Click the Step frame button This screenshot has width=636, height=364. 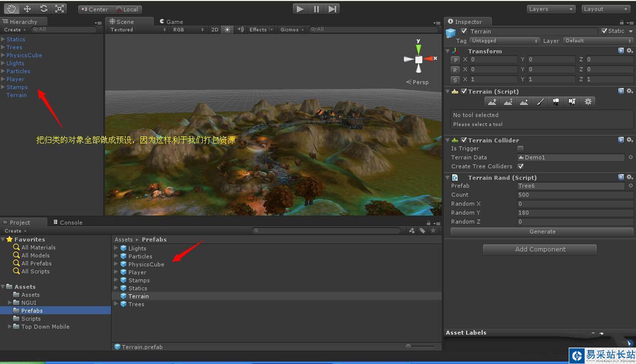tap(332, 8)
